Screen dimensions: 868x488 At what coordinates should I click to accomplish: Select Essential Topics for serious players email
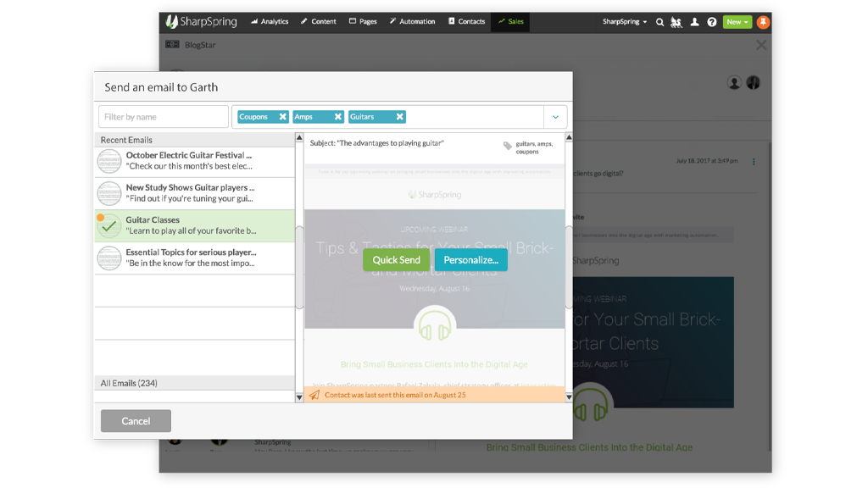click(194, 258)
